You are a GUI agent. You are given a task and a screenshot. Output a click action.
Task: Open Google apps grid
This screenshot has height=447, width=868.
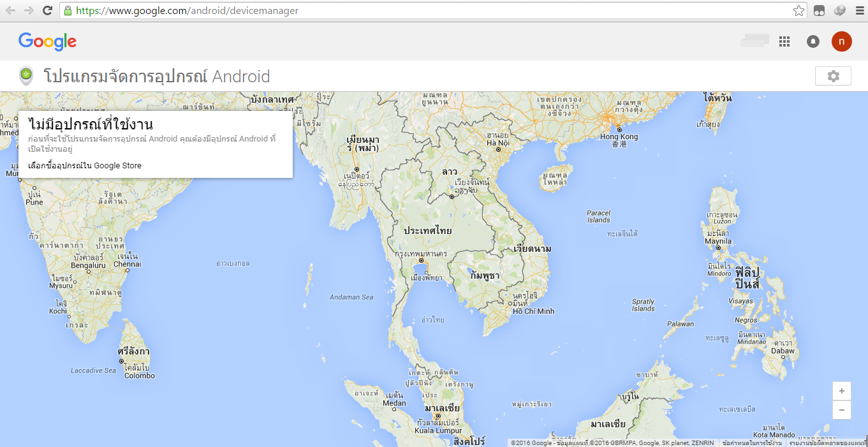(784, 41)
